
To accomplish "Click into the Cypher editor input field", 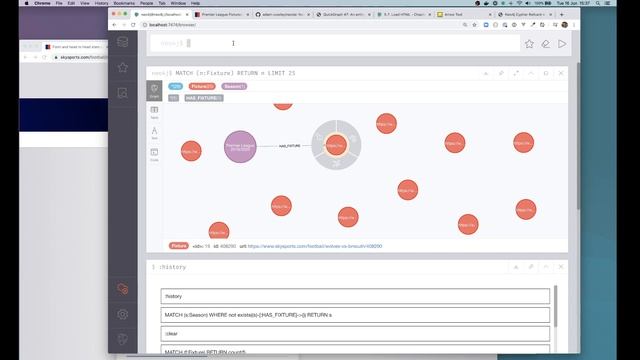I will [335, 43].
